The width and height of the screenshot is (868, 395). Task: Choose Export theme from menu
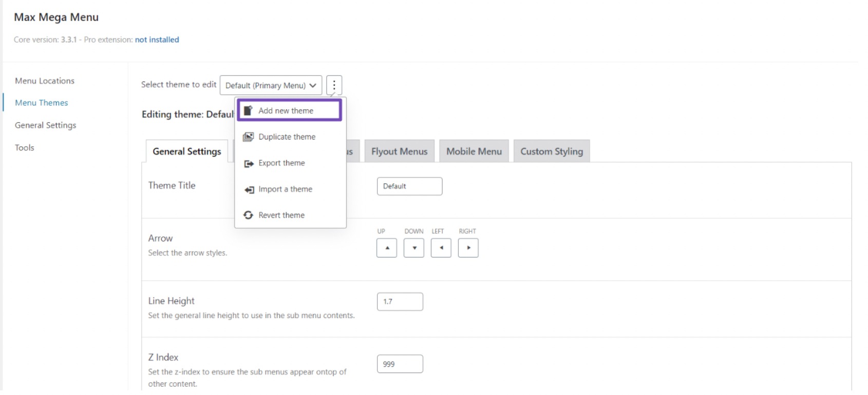coord(290,163)
